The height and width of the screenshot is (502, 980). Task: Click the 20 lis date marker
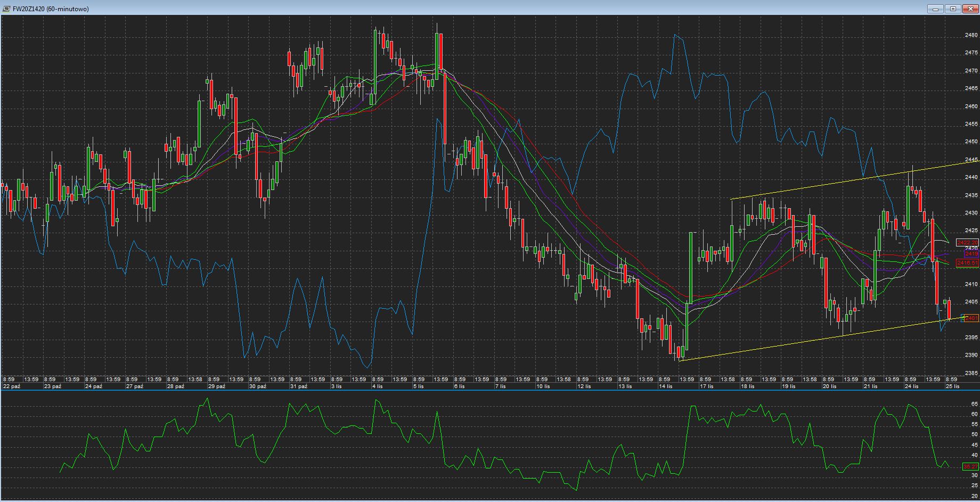pos(829,386)
